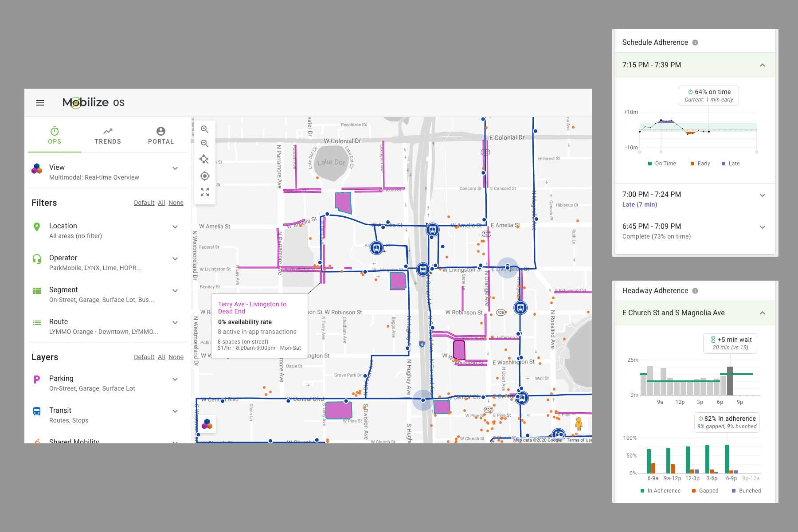Expand the View dropdown
Viewport: 798px width, 532px height.
point(175,168)
